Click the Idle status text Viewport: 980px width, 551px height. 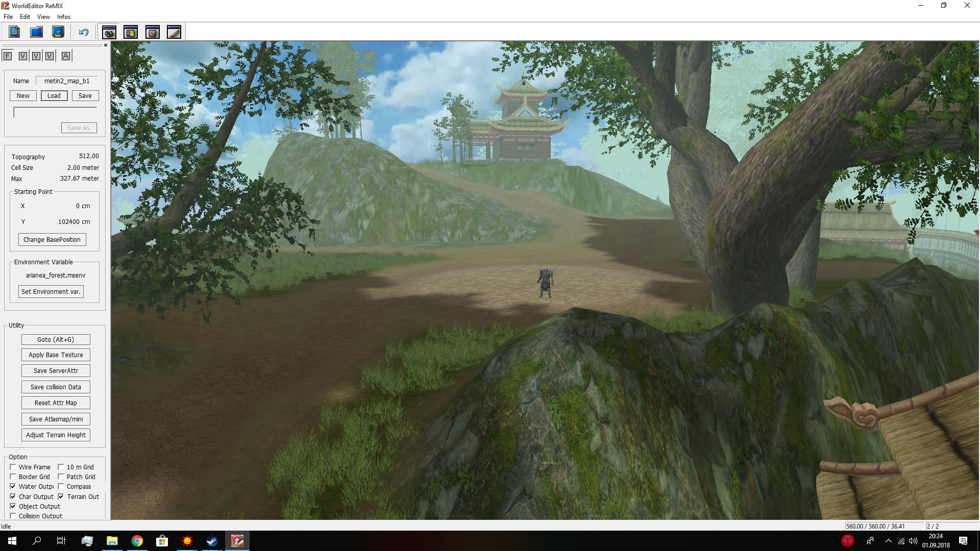pos(6,526)
